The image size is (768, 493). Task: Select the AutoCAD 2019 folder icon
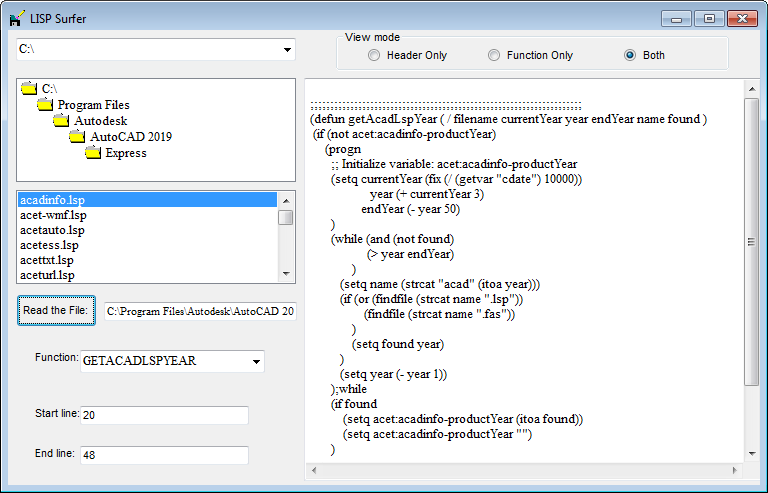coord(77,137)
